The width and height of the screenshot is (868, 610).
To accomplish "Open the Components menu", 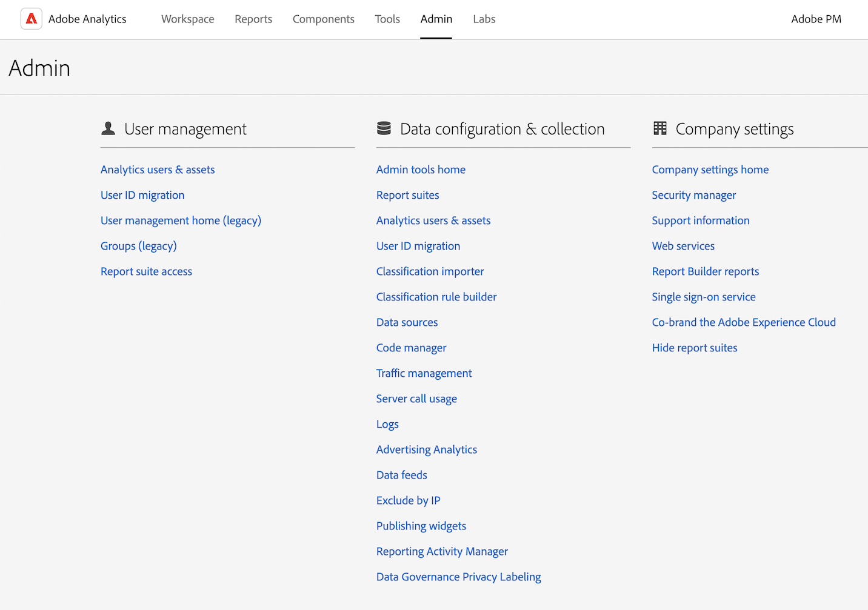I will tap(323, 19).
